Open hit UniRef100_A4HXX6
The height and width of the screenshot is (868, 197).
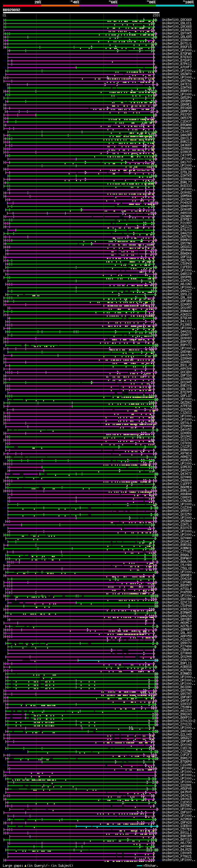point(176,213)
